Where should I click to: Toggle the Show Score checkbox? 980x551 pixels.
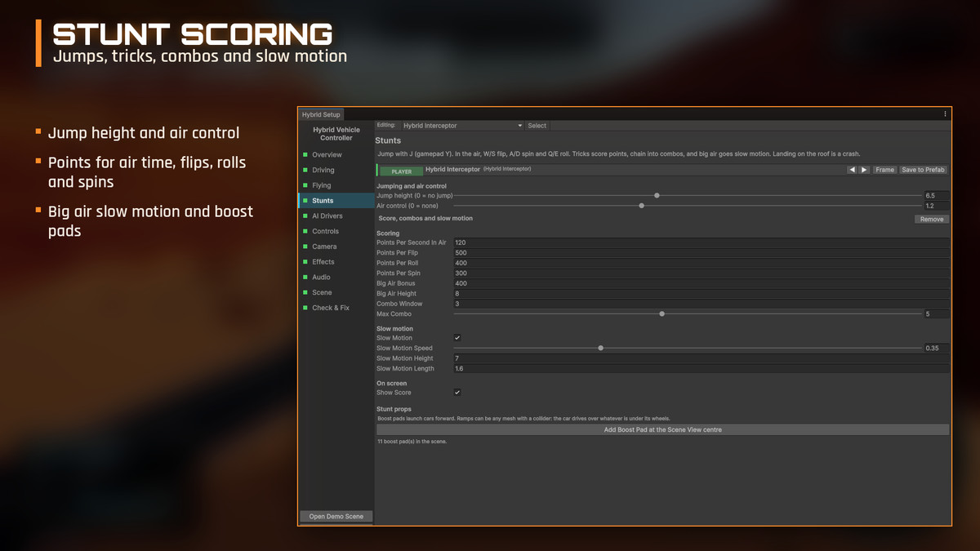(457, 393)
